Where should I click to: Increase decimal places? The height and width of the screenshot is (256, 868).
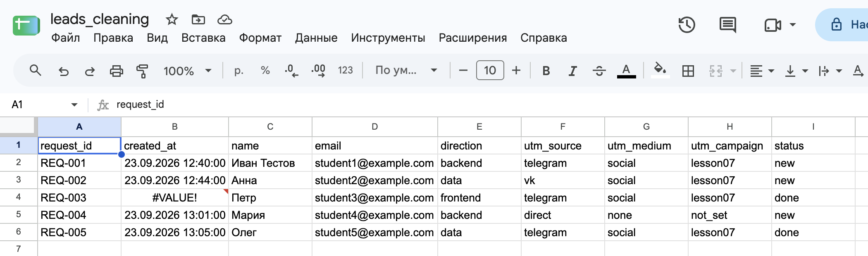click(318, 71)
